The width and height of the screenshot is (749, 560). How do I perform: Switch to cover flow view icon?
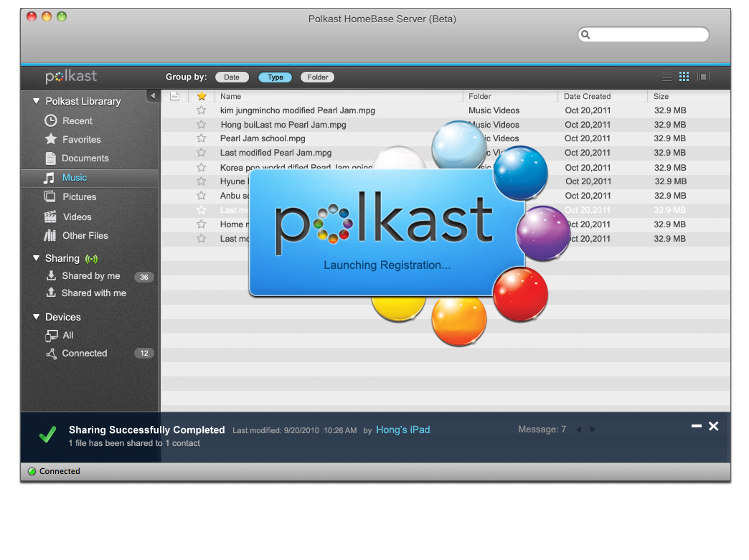tap(703, 77)
